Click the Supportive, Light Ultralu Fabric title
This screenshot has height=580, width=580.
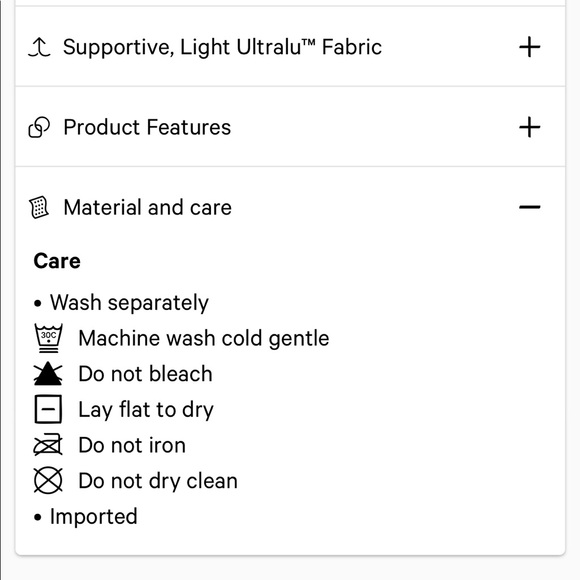222,47
